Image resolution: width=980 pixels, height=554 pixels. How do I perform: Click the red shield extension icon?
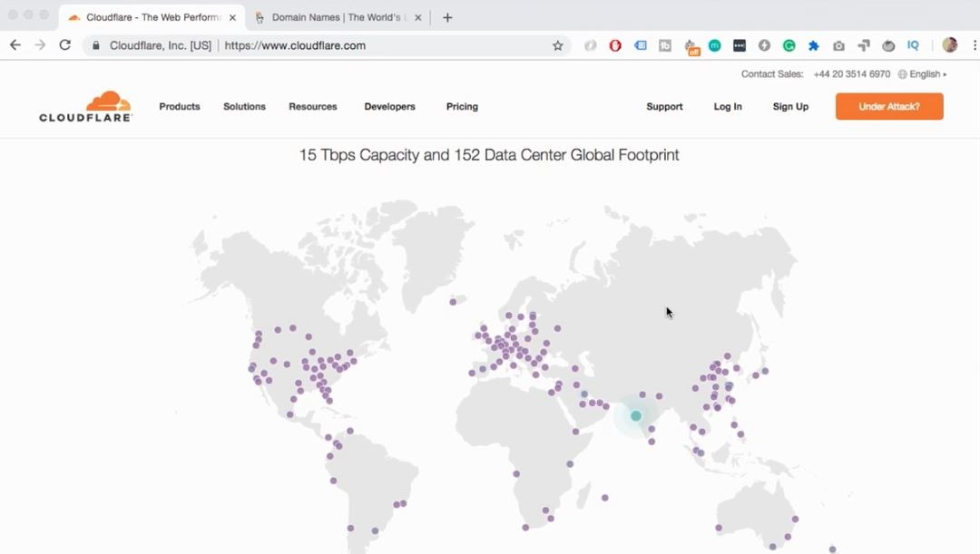click(x=615, y=45)
